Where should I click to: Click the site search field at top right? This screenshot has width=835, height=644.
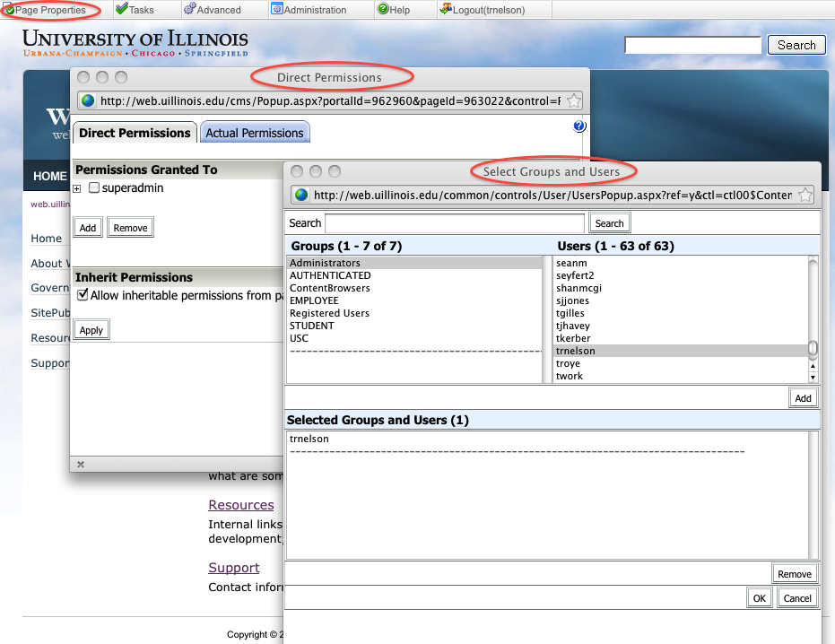(x=692, y=45)
